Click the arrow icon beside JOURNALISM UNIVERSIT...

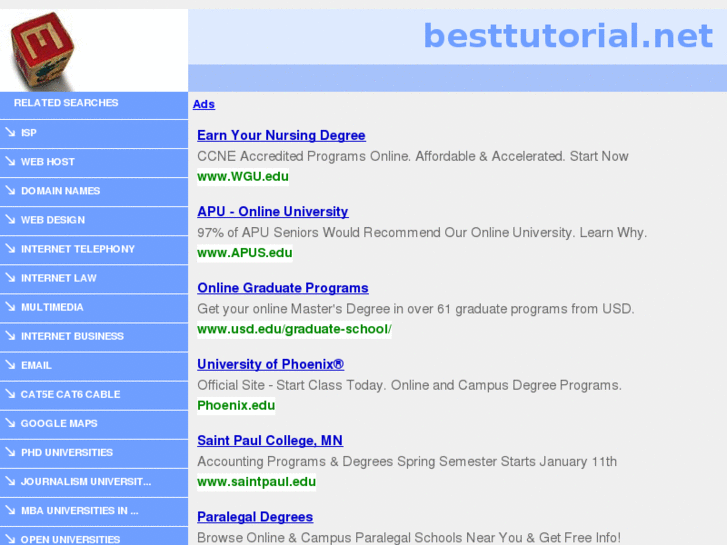click(11, 481)
